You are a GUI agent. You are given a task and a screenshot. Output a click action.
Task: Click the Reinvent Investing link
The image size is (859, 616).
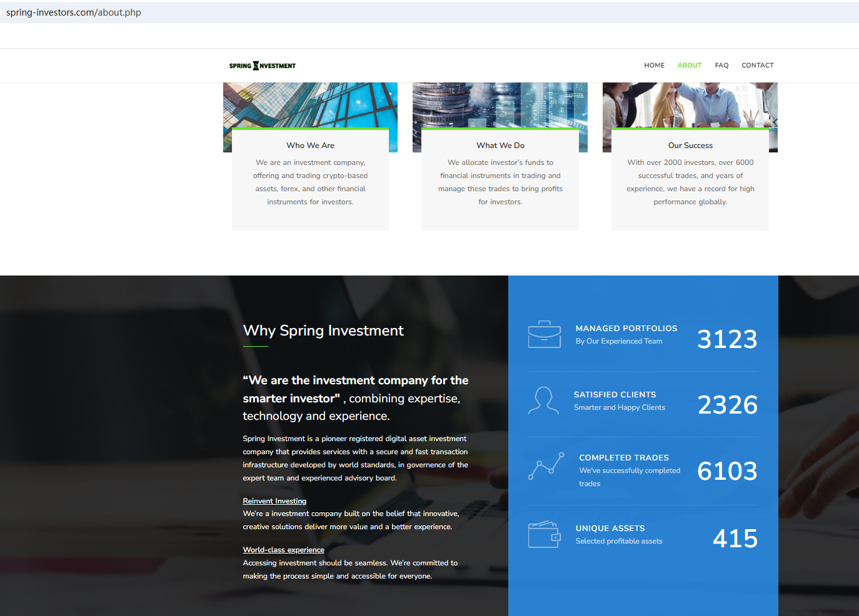[x=274, y=501]
